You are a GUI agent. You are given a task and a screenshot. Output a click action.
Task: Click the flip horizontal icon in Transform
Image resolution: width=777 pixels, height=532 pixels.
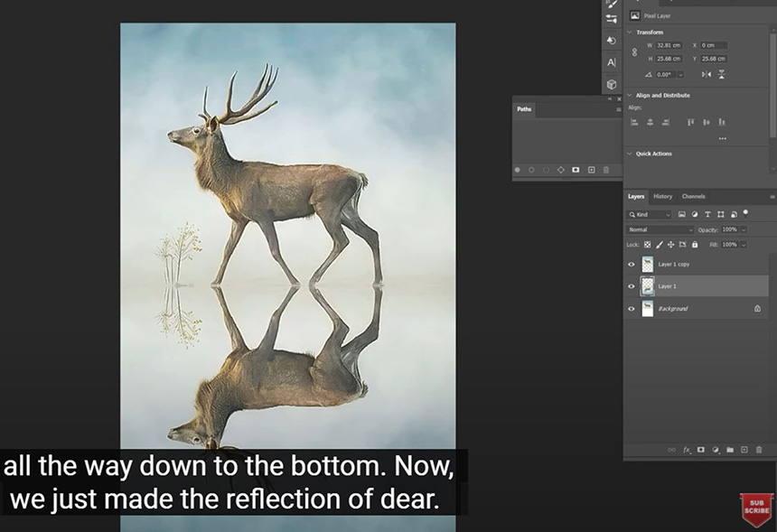(707, 74)
